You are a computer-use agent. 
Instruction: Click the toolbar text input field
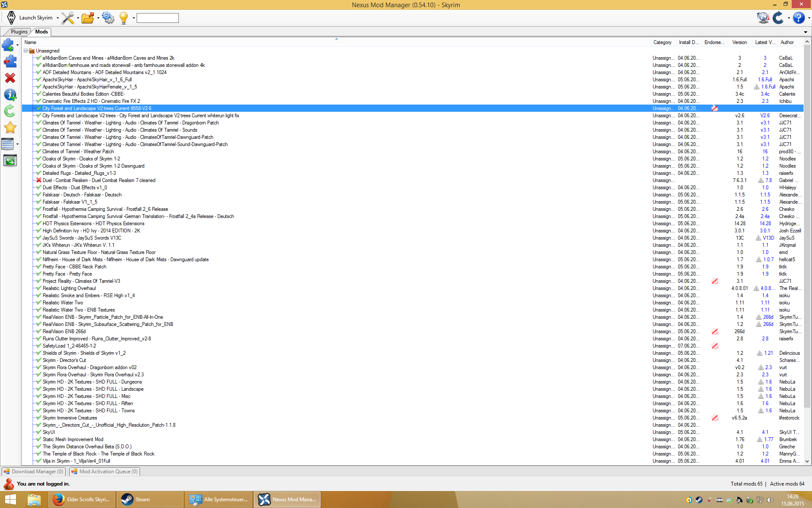[x=157, y=18]
